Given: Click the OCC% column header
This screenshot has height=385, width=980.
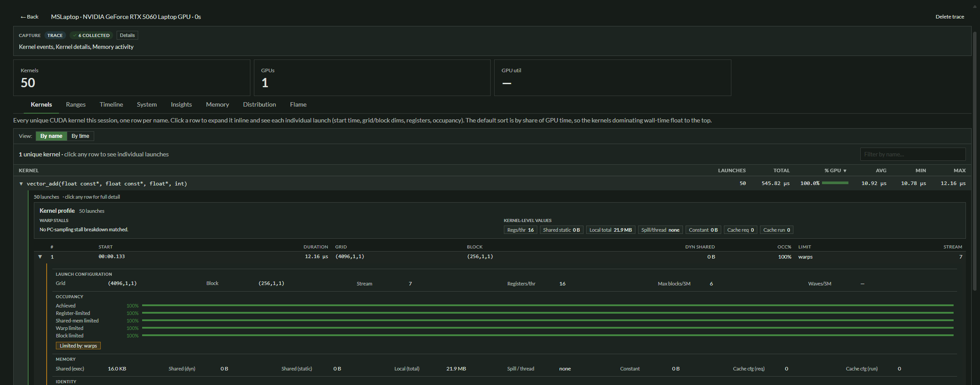Looking at the screenshot, I should (x=784, y=247).
